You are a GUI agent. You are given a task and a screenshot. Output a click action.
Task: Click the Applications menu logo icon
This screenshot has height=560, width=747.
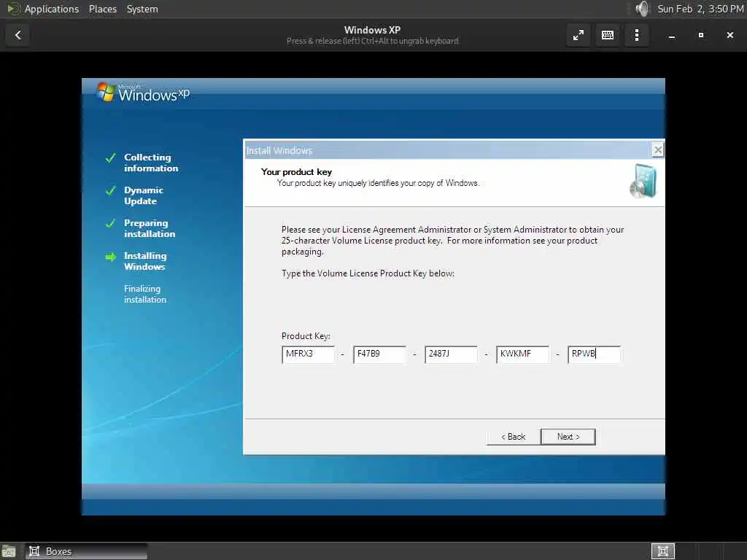[x=13, y=9]
